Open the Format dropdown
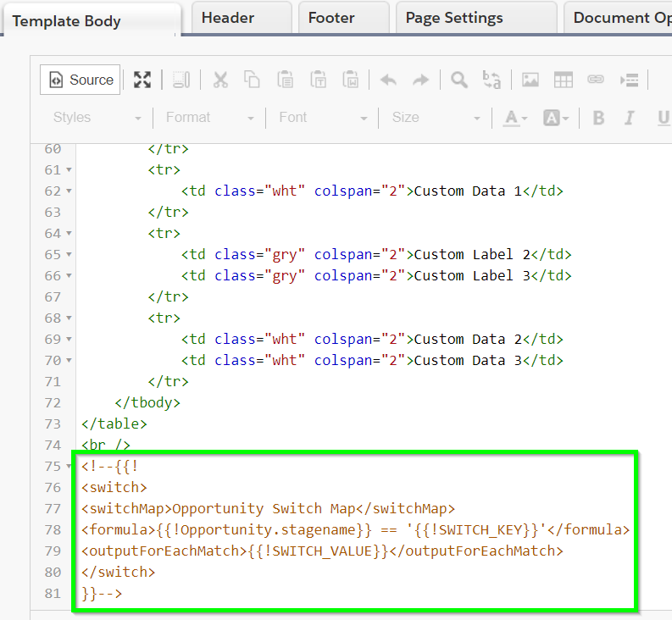Viewport: 672px width, 620px height. [x=210, y=118]
